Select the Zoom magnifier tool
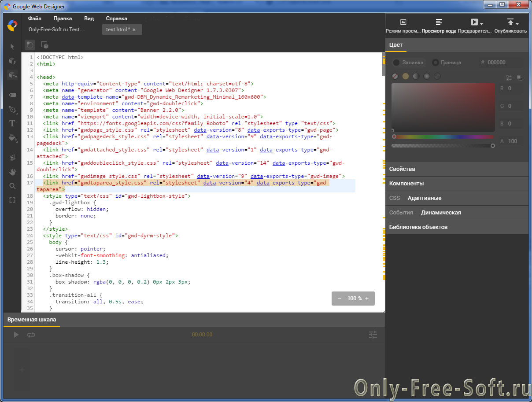Image resolution: width=532 pixels, height=402 pixels. (x=12, y=186)
